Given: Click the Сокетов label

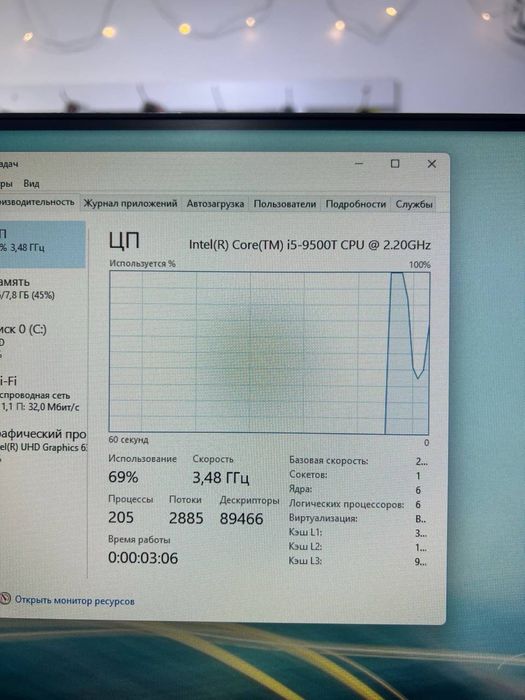Looking at the screenshot, I should [x=308, y=475].
